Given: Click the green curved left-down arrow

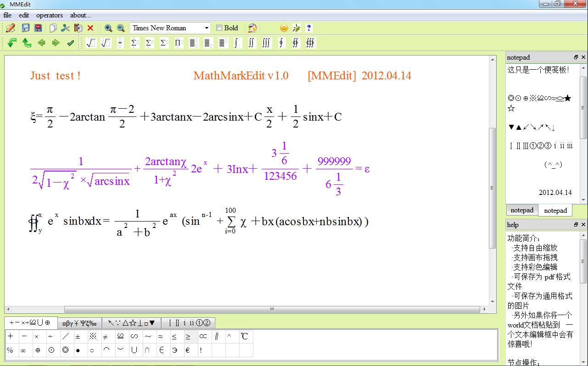Looking at the screenshot, I should click(12, 43).
